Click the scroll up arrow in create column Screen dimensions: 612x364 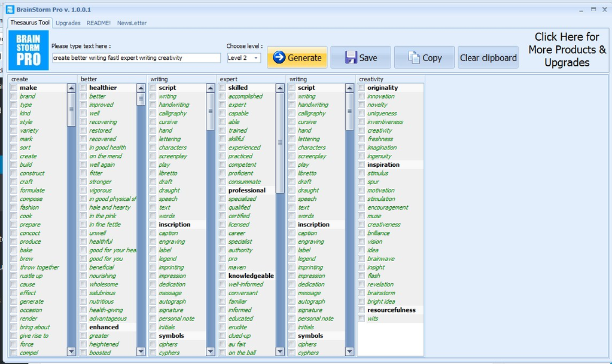tap(71, 88)
